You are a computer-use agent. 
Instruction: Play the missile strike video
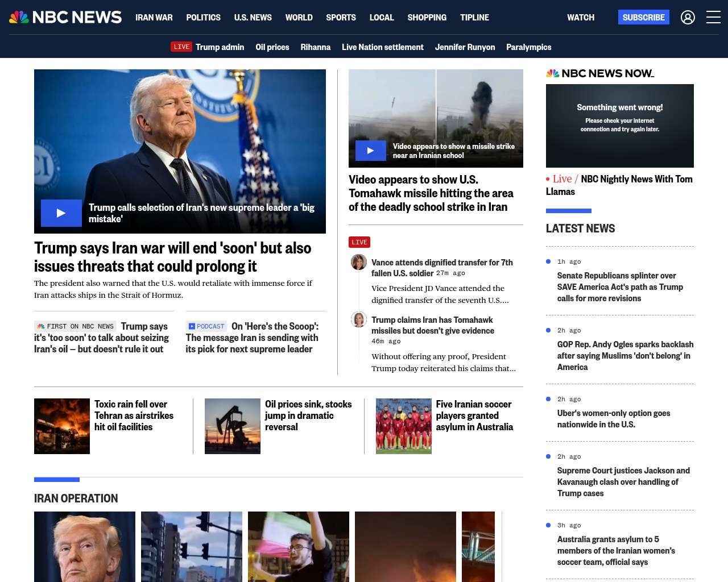coord(370,151)
